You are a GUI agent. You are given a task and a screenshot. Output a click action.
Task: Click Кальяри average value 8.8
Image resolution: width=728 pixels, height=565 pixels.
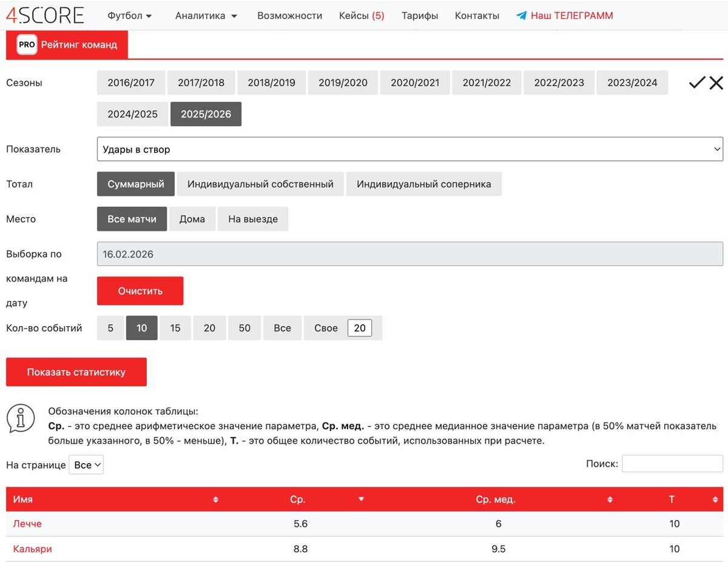click(x=300, y=549)
